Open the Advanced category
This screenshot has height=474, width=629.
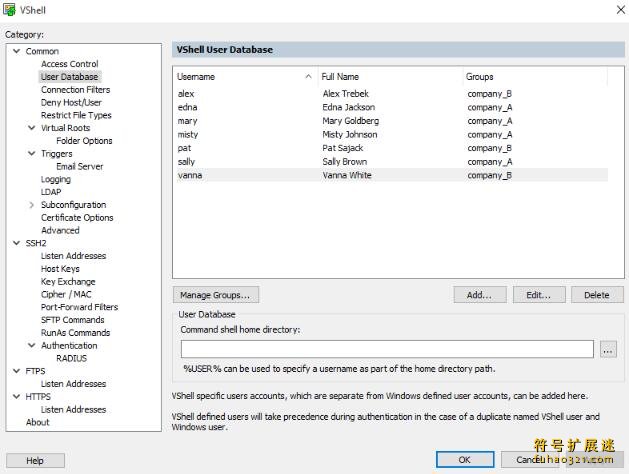pyautogui.click(x=60, y=231)
